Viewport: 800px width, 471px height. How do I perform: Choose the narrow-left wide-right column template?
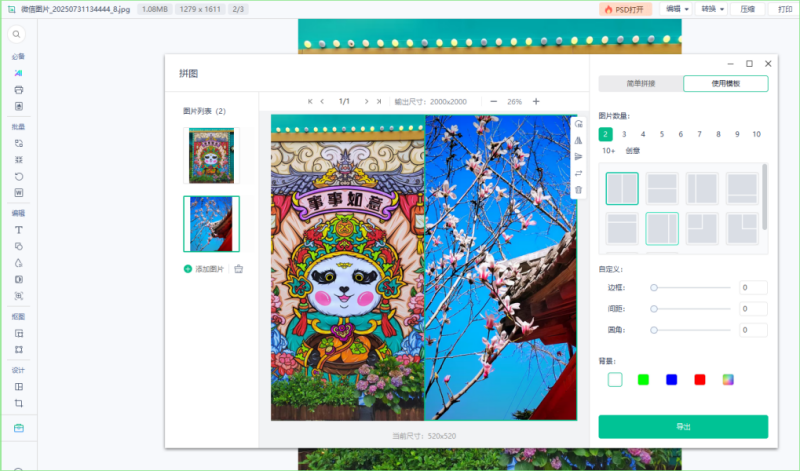(x=702, y=189)
